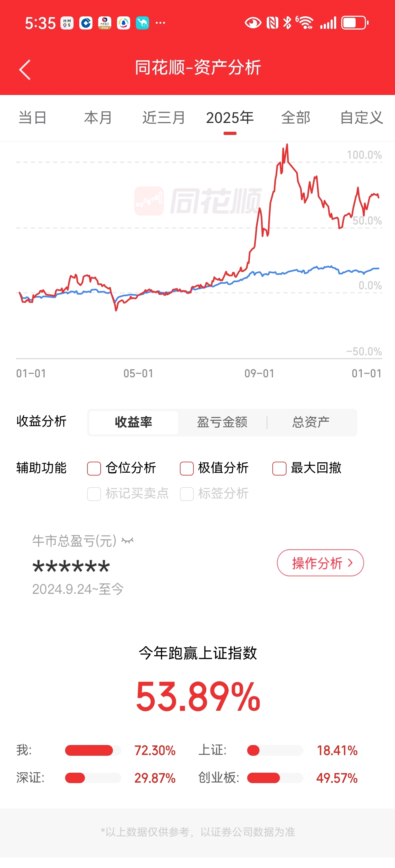Tap the HMOS status bar icon
This screenshot has width=395, height=868.
pyautogui.click(x=67, y=23)
